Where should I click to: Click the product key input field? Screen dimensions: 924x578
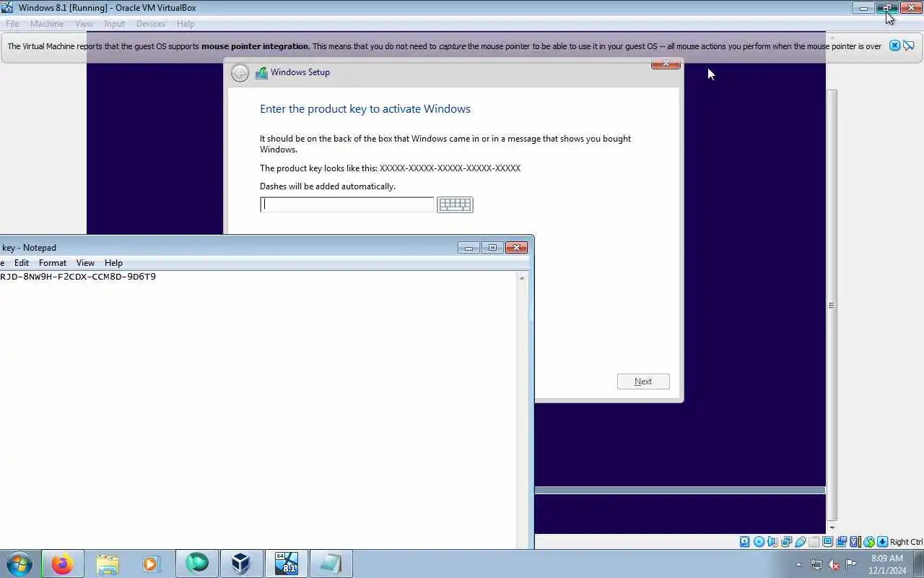click(x=346, y=204)
